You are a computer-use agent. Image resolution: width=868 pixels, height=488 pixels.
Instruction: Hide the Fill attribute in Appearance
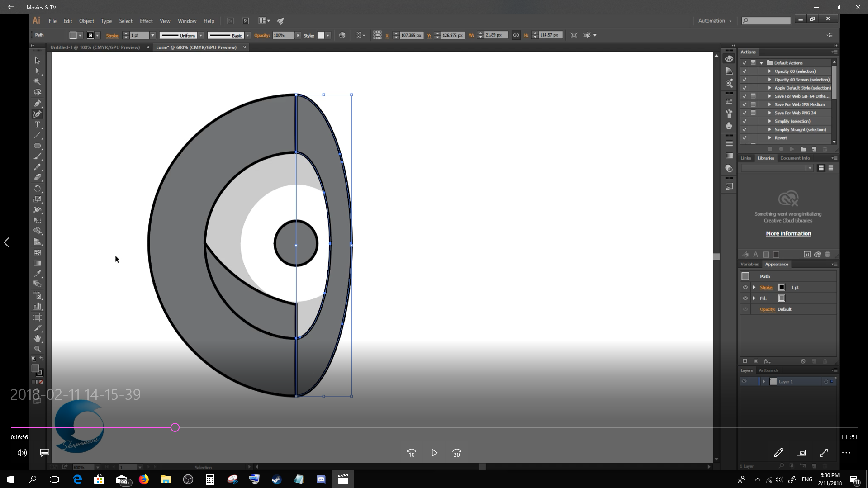click(745, 298)
